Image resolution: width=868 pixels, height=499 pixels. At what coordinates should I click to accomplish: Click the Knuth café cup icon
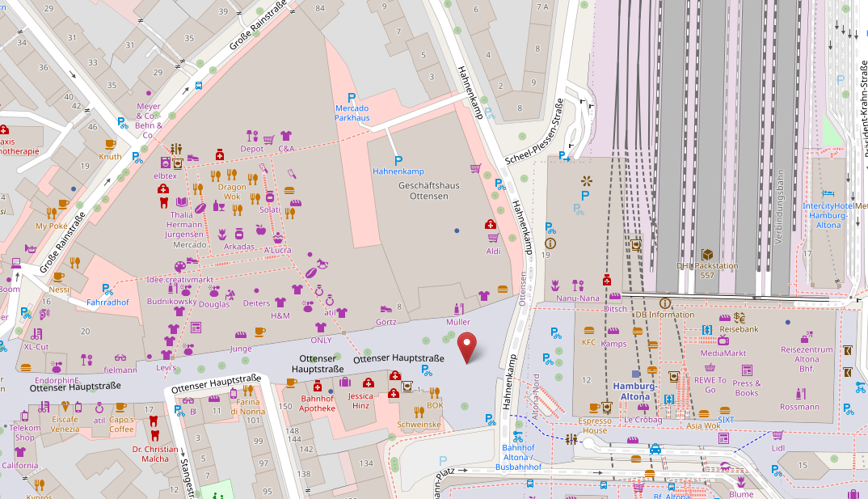tap(110, 144)
